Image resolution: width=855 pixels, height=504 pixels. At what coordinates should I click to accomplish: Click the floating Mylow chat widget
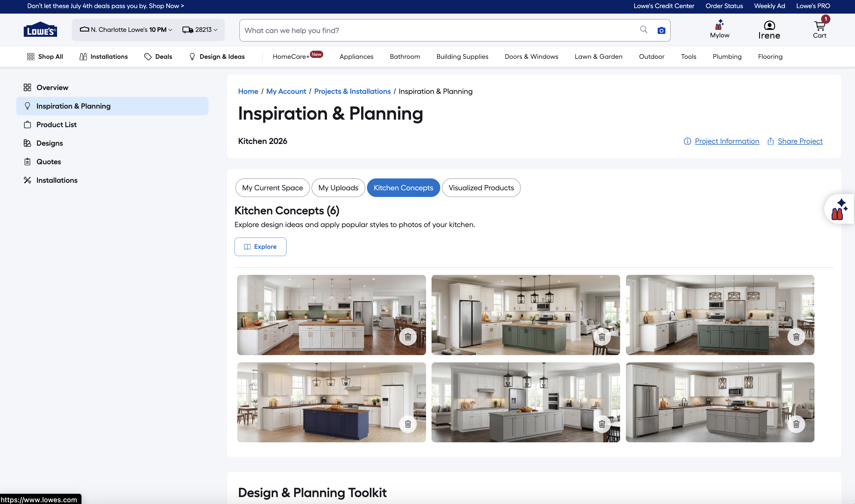[x=839, y=209]
